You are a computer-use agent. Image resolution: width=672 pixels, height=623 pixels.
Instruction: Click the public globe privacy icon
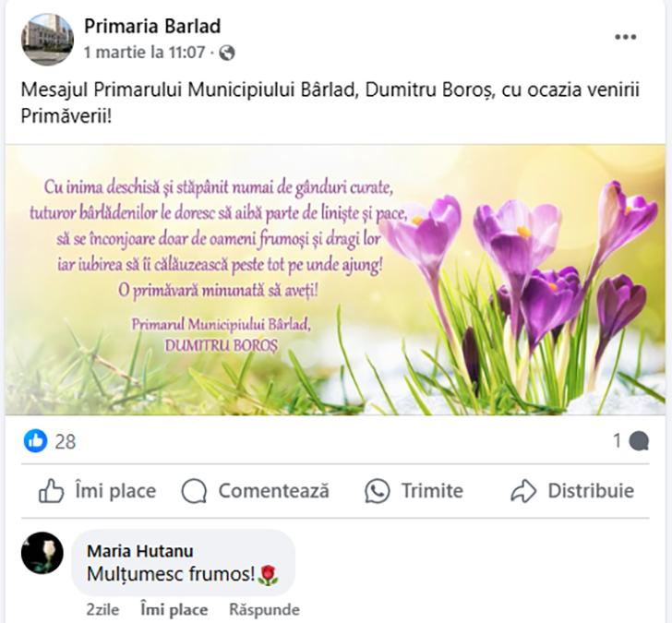pos(227,53)
